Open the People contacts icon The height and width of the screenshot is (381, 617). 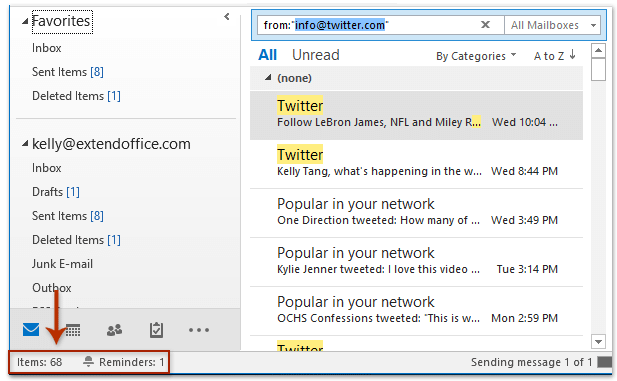pyautogui.click(x=115, y=330)
